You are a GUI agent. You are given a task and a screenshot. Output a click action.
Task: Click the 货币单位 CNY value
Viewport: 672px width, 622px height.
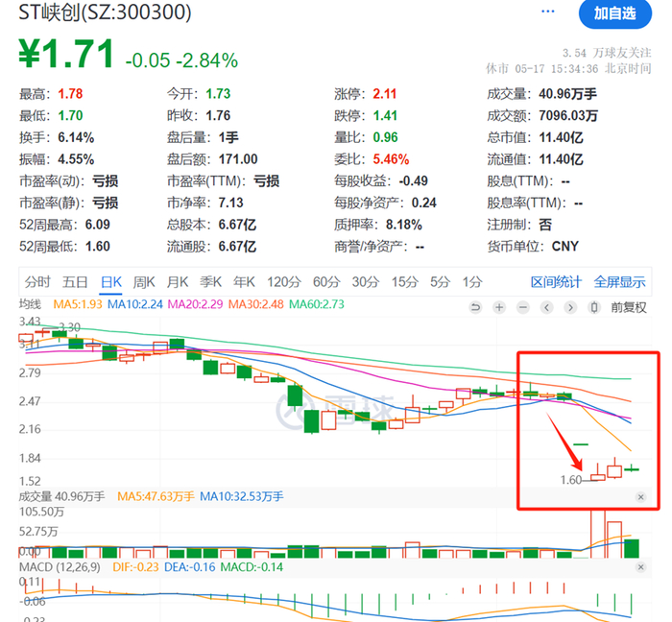pos(564,247)
